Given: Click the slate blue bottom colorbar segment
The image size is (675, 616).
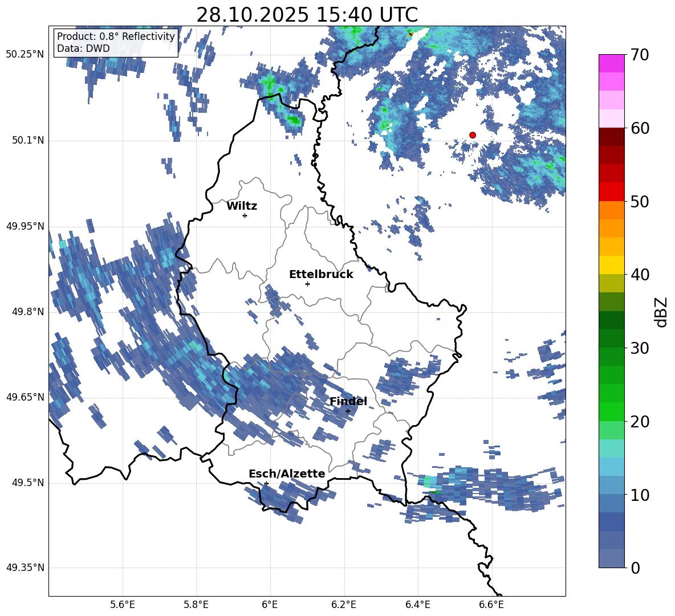Looking at the screenshot, I should [611, 559].
